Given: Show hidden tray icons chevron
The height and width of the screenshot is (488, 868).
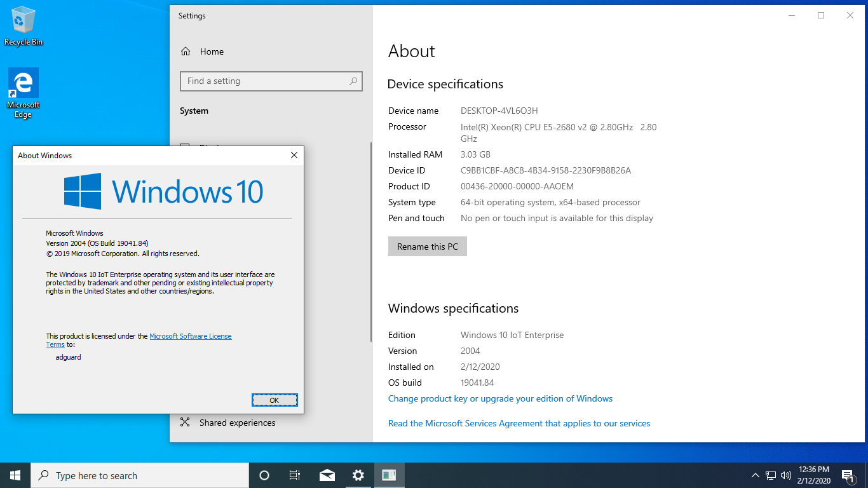Looking at the screenshot, I should 755,475.
